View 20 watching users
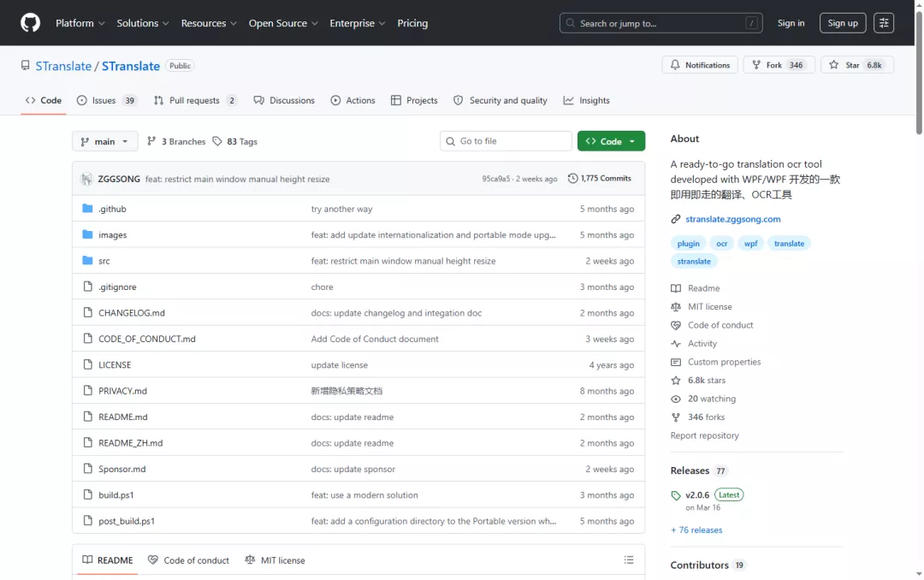 (x=711, y=399)
